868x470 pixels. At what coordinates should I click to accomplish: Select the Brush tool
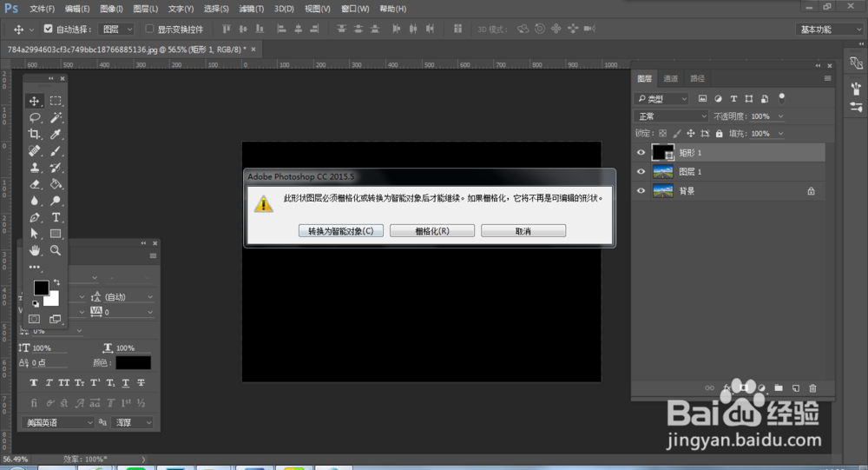56,151
